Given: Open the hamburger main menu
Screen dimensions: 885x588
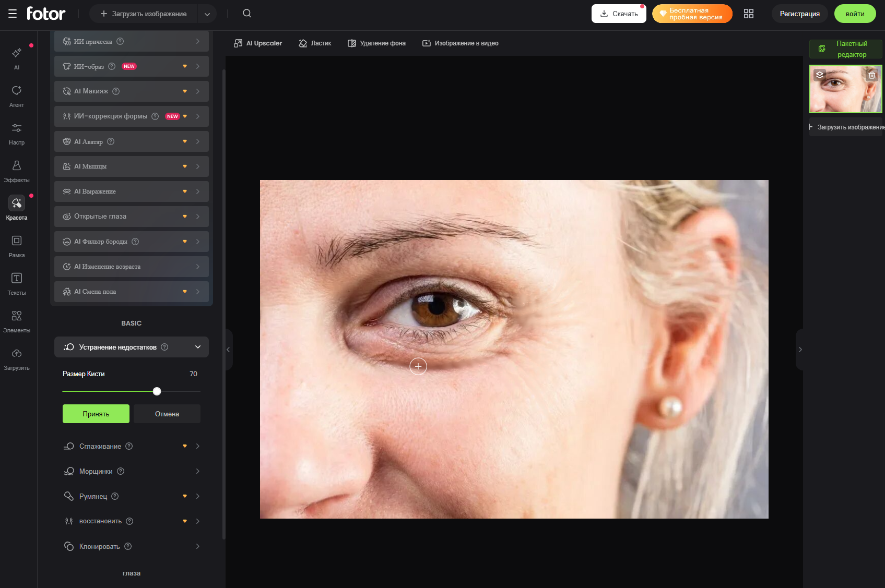Looking at the screenshot, I should (x=13, y=14).
